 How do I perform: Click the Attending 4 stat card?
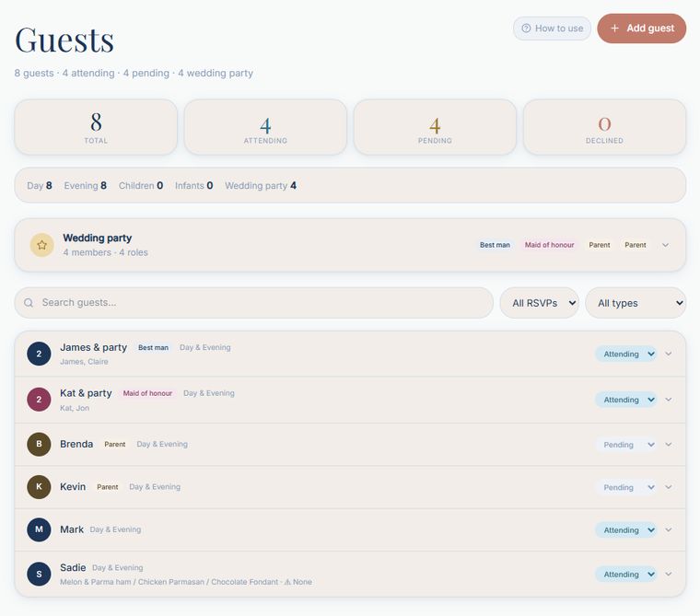265,127
